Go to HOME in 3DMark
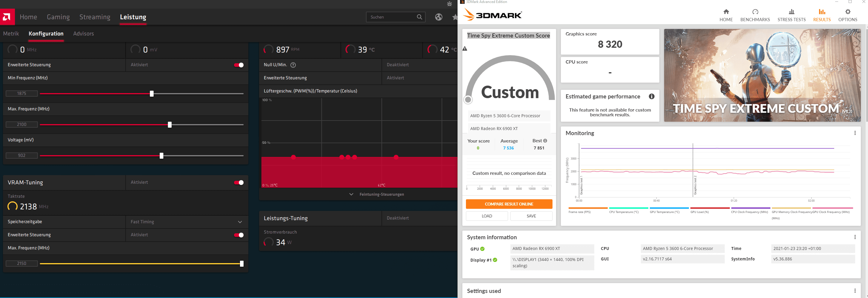 pyautogui.click(x=726, y=16)
